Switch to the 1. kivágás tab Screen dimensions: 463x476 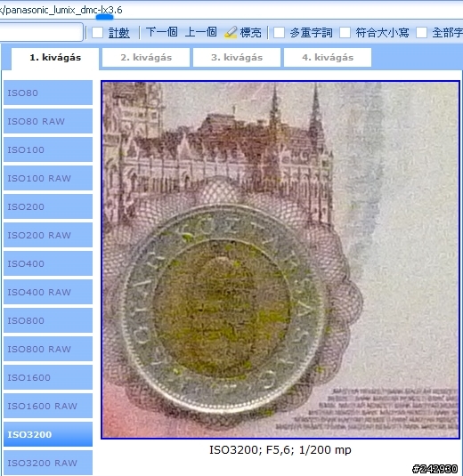55,58
